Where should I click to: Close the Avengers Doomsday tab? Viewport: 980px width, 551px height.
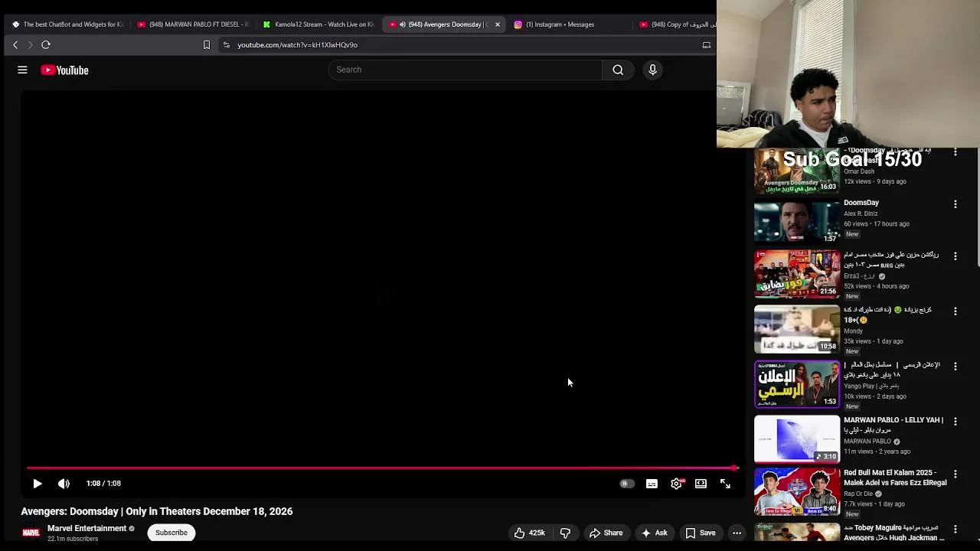click(x=498, y=24)
